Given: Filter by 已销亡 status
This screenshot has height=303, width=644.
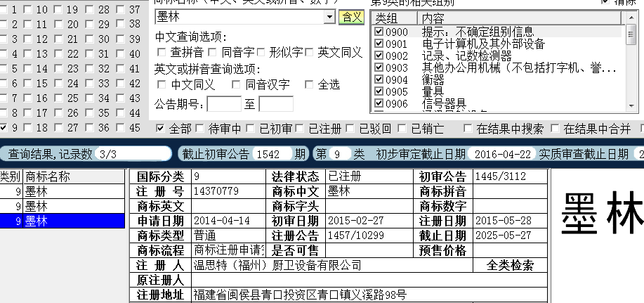Looking at the screenshot, I should click(x=402, y=129).
